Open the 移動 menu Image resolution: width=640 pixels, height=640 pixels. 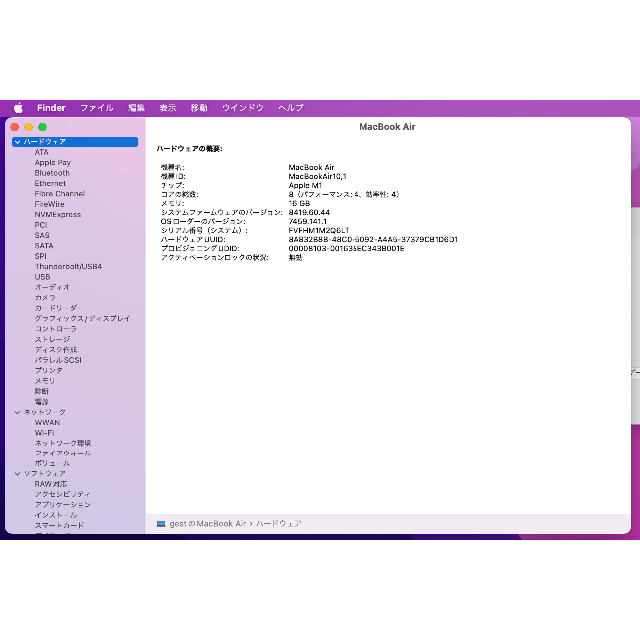click(x=199, y=108)
